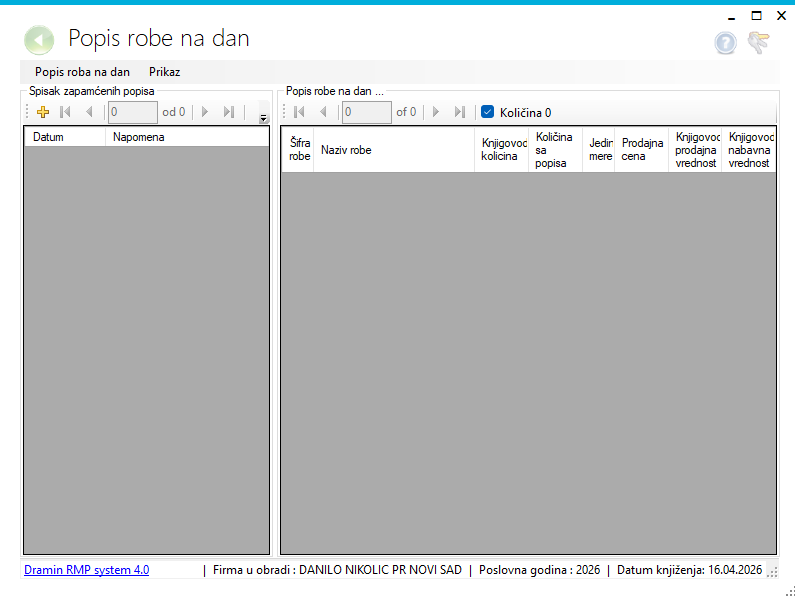
Task: Uncheck the Količina 0 checkbox
Action: [488, 112]
